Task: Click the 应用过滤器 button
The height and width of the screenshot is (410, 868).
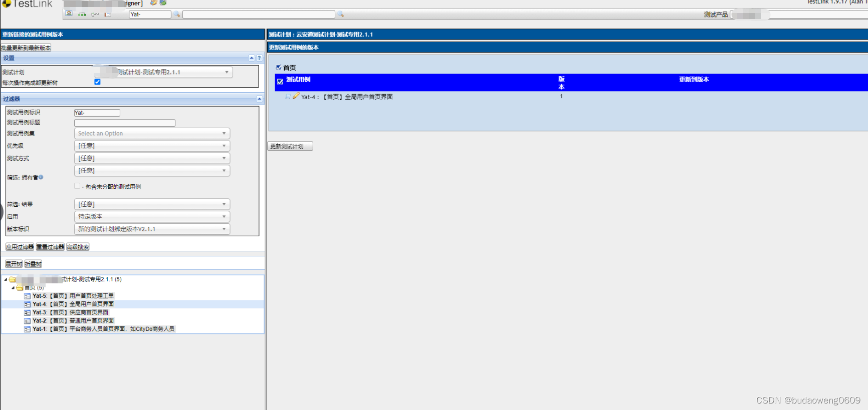Action: tap(20, 247)
